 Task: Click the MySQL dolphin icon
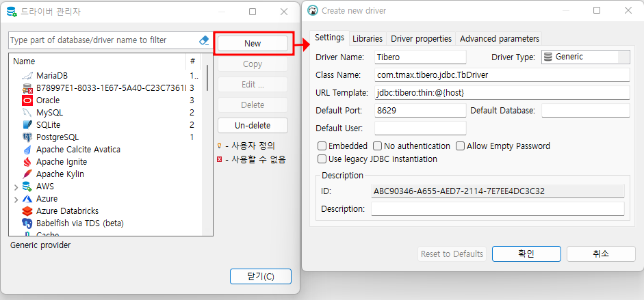27,113
